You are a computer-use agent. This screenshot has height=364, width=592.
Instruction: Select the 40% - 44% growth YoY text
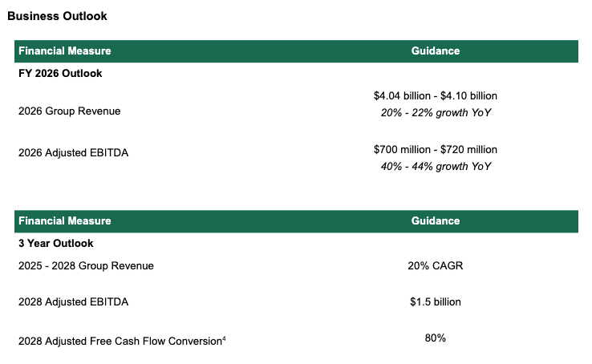click(436, 167)
